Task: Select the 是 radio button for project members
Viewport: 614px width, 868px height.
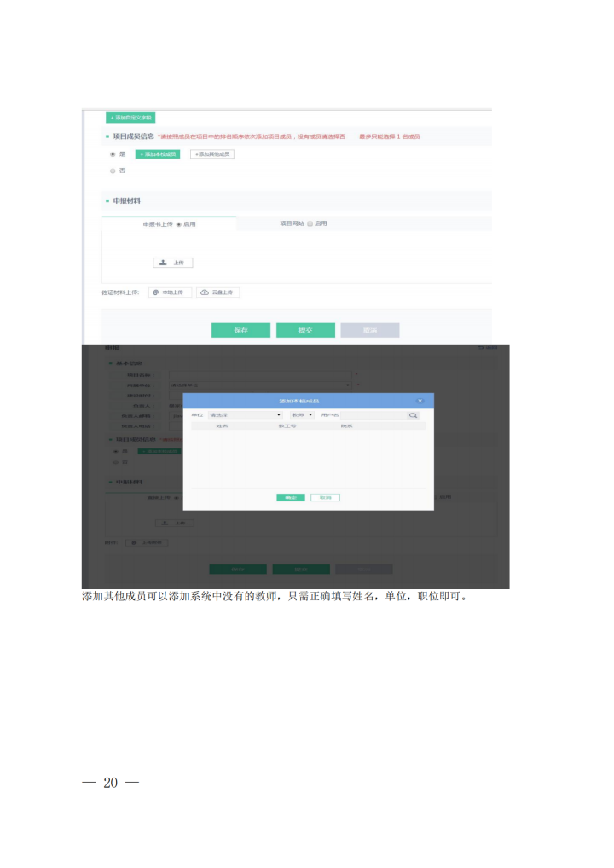Action: (x=113, y=154)
